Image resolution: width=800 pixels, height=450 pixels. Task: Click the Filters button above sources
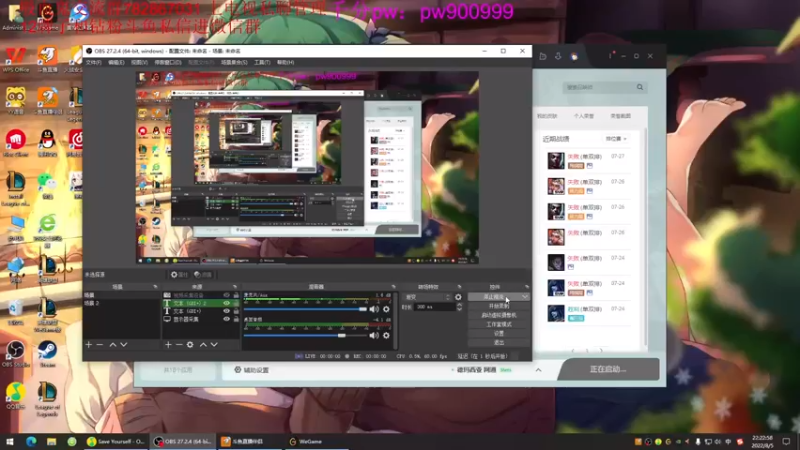pyautogui.click(x=203, y=274)
